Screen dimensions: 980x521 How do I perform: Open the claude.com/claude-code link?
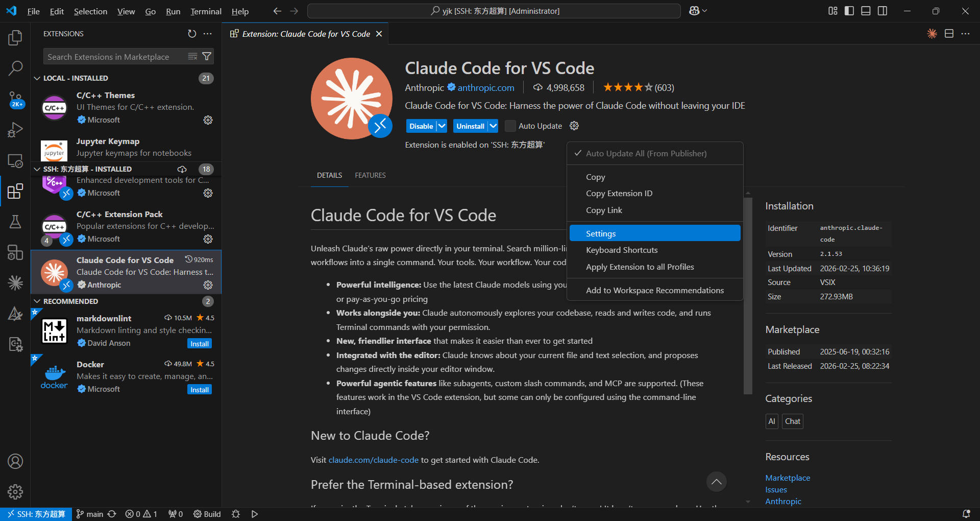pos(373,460)
